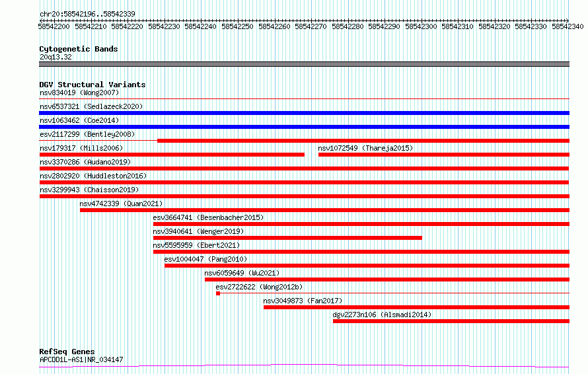Image resolution: width=588 pixels, height=374 pixels.
Task: Click the APCDD1L-AS1|NR_034147 gene label
Action: pyautogui.click(x=81, y=359)
